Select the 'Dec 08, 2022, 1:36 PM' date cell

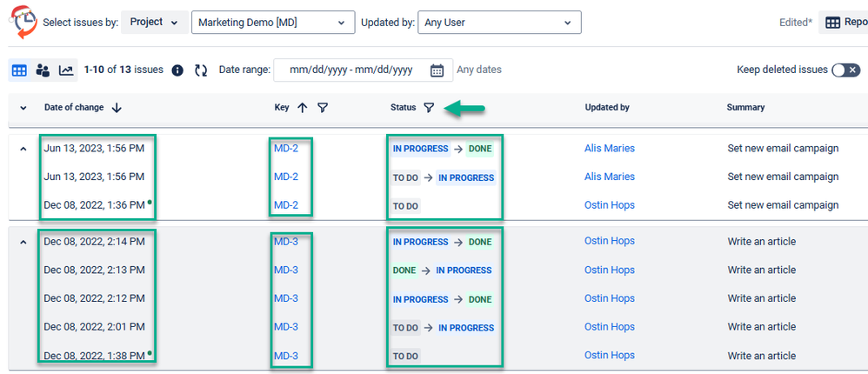tap(94, 204)
